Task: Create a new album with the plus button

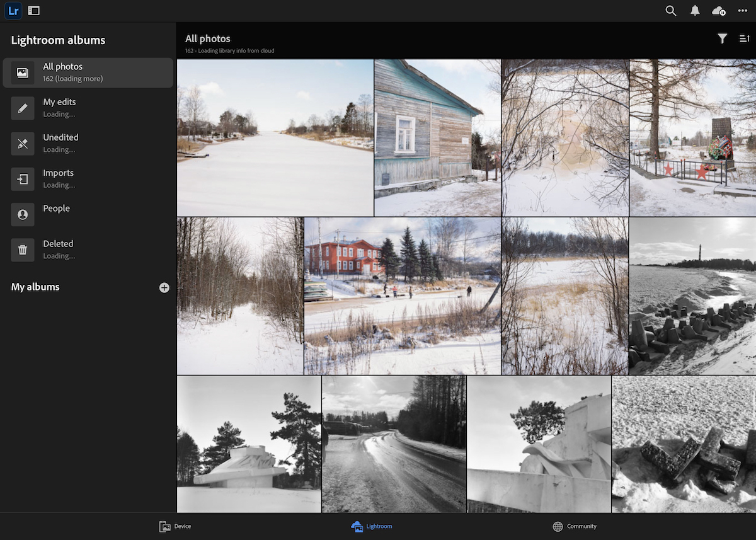Action: coord(164,287)
